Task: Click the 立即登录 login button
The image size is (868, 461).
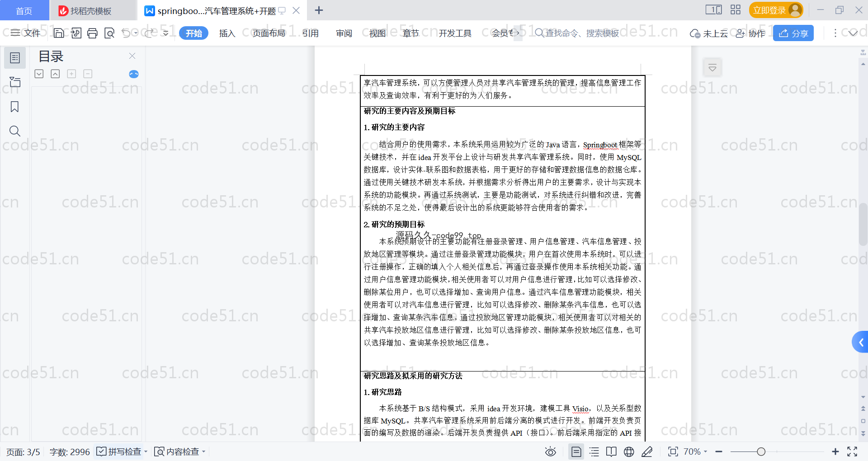Action: coord(776,10)
